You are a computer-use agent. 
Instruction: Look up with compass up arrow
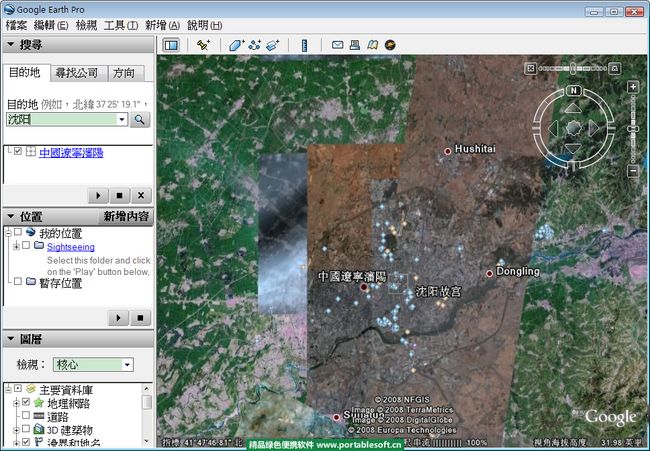(x=573, y=109)
